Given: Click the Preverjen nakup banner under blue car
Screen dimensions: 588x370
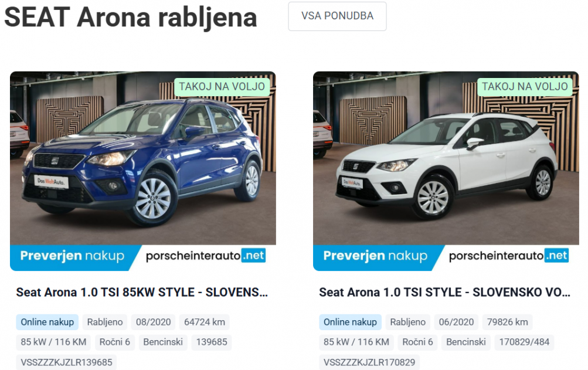Looking at the screenshot, I should [72, 257].
